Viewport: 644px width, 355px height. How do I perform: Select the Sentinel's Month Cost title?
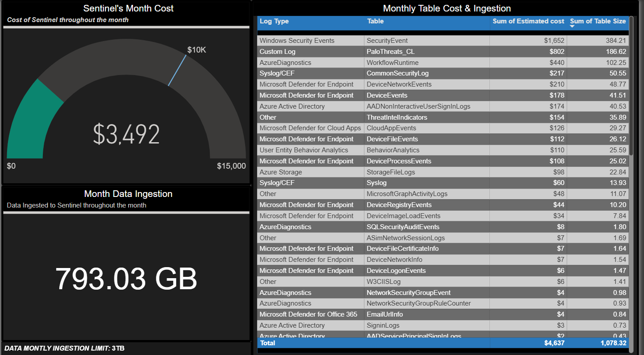(x=129, y=8)
